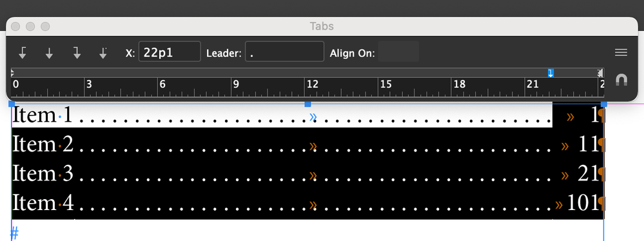Click the text frame top-center handle
Image resolution: width=644 pixels, height=241 pixels.
pyautogui.click(x=307, y=104)
